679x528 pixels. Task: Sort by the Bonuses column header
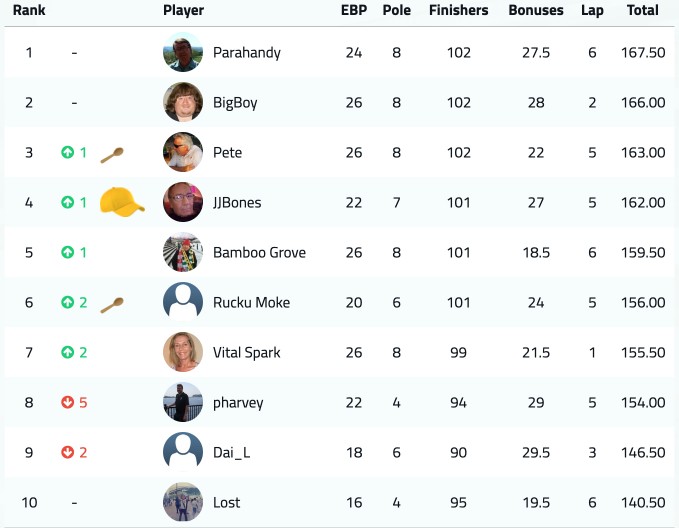(x=536, y=10)
